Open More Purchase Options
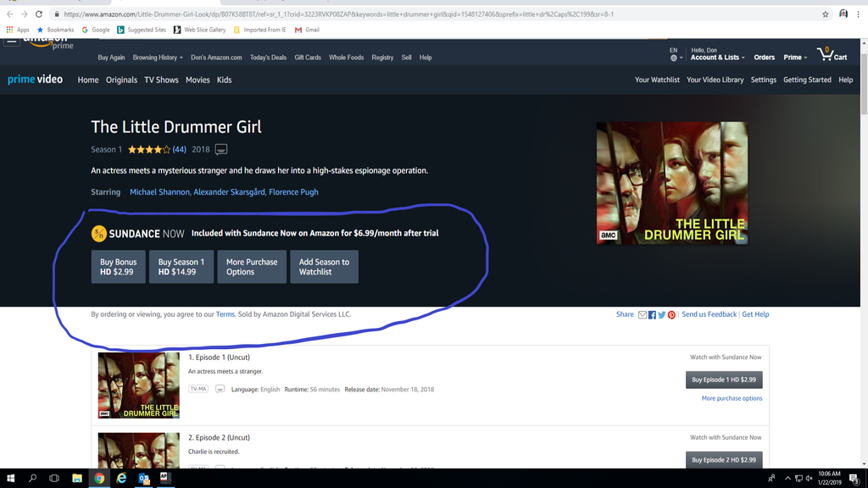Image resolution: width=868 pixels, height=488 pixels. pyautogui.click(x=252, y=267)
